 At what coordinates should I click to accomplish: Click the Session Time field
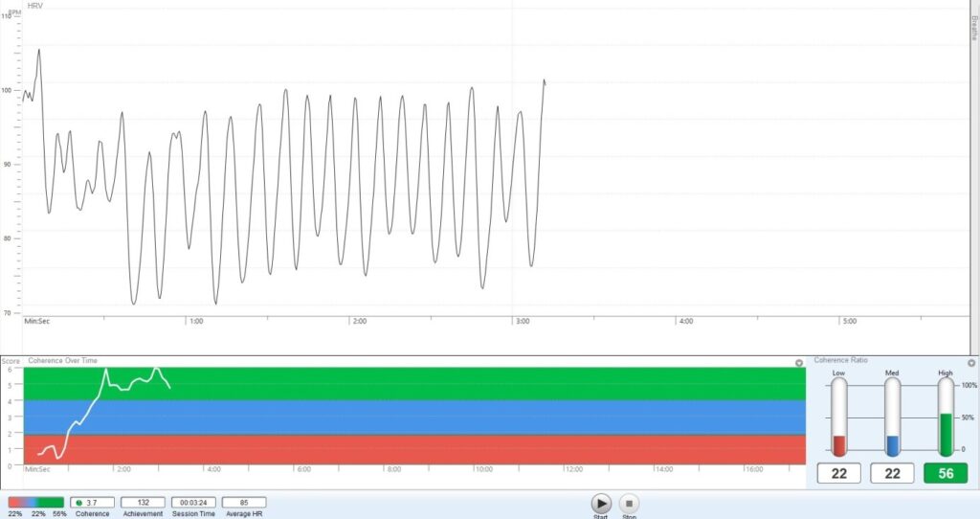[x=193, y=502]
